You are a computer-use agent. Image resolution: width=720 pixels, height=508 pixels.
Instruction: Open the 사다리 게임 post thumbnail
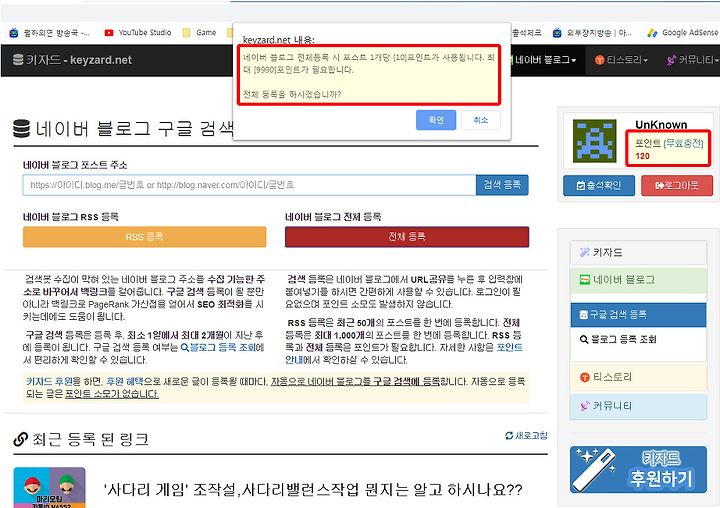tap(50, 487)
